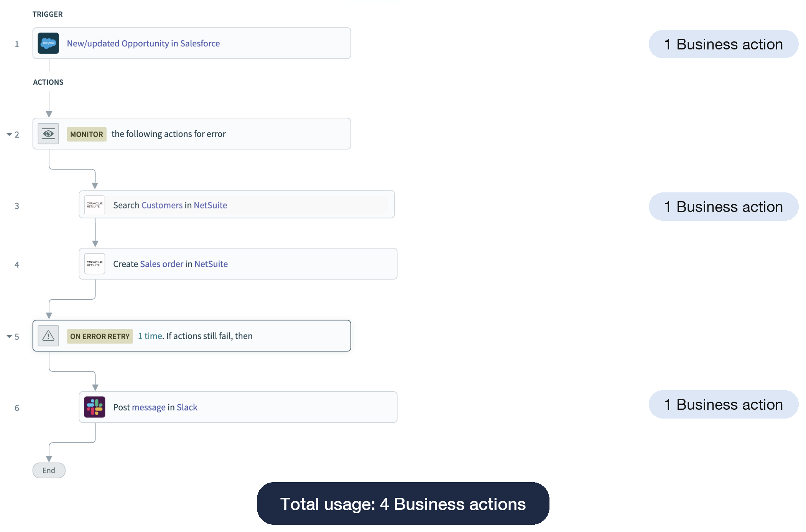Select the Post message in Slack step card

click(x=238, y=407)
